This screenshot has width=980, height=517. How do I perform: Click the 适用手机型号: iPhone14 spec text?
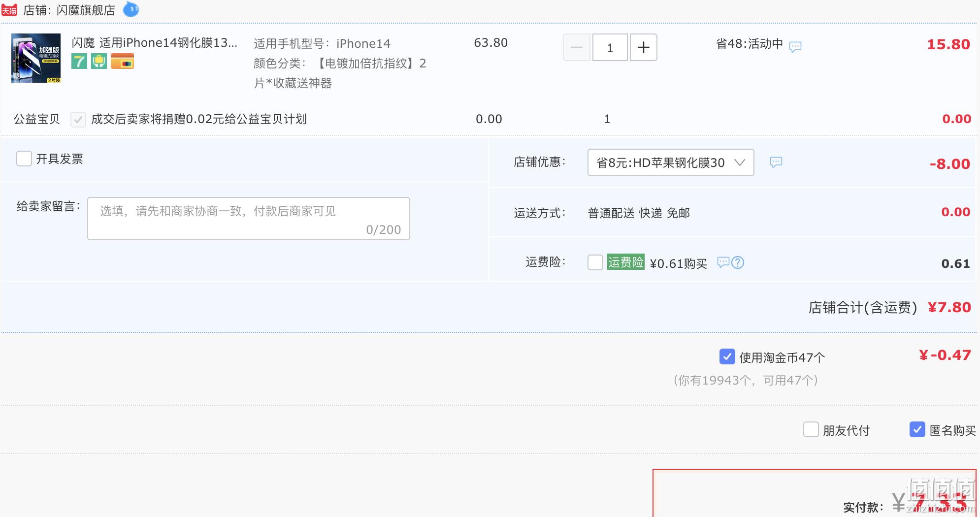pos(322,44)
